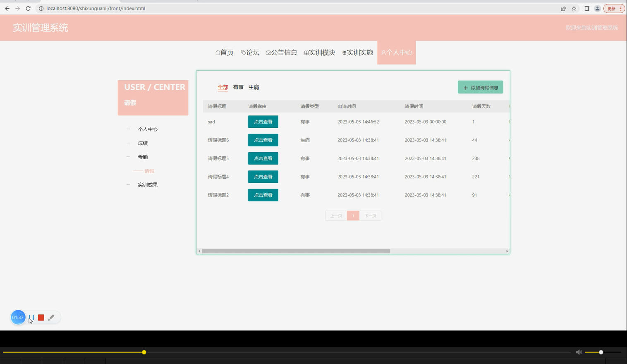Click 点击查看 for 请假标题4
The image size is (627, 364).
(263, 177)
